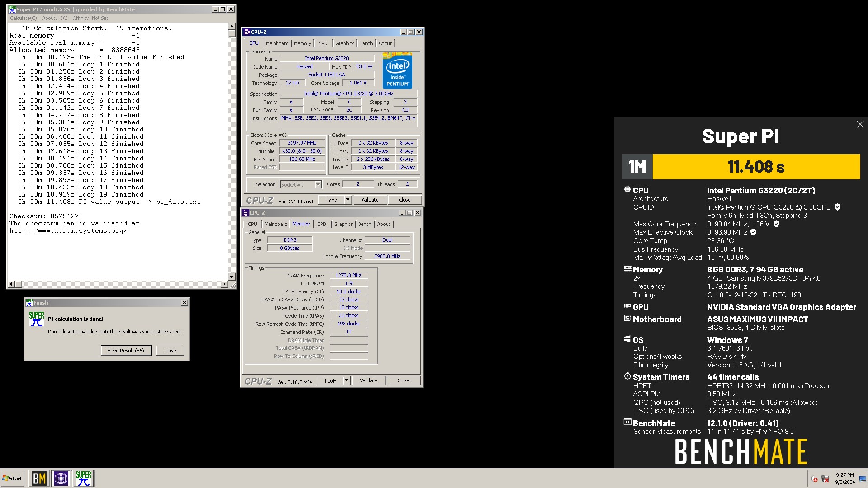Screen dimensions: 868x488
Task: Click the Super PI window title icon
Action: tap(12, 9)
